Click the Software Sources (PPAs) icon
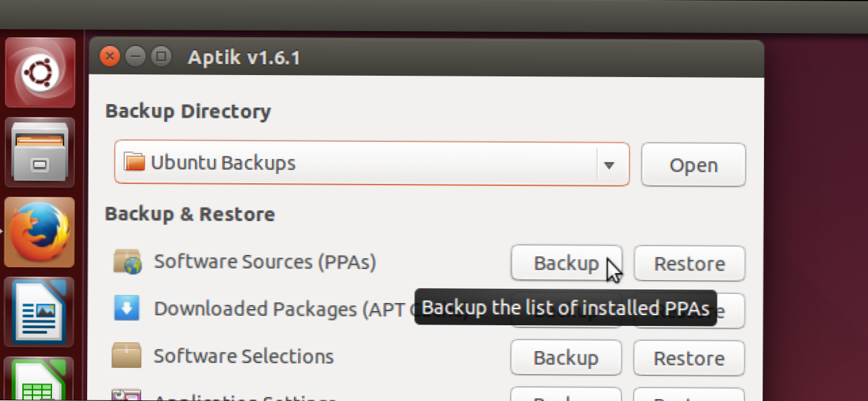This screenshot has height=401, width=868. click(128, 262)
